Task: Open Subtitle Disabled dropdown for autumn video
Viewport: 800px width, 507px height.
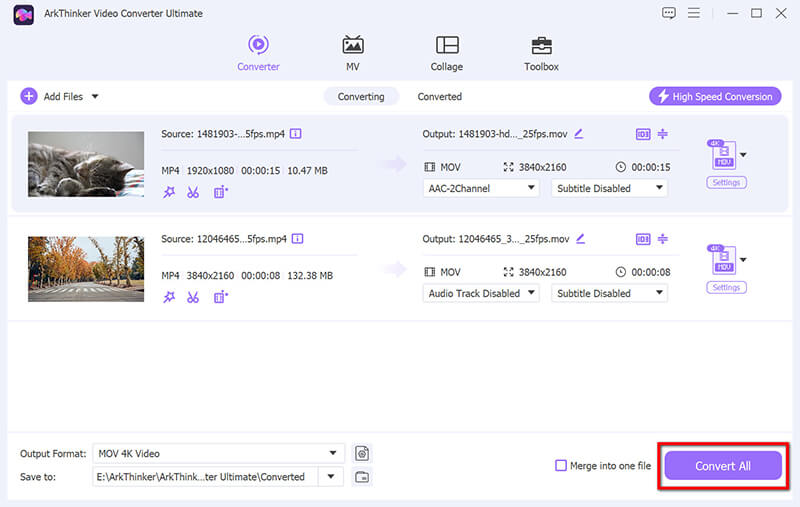Action: click(609, 293)
